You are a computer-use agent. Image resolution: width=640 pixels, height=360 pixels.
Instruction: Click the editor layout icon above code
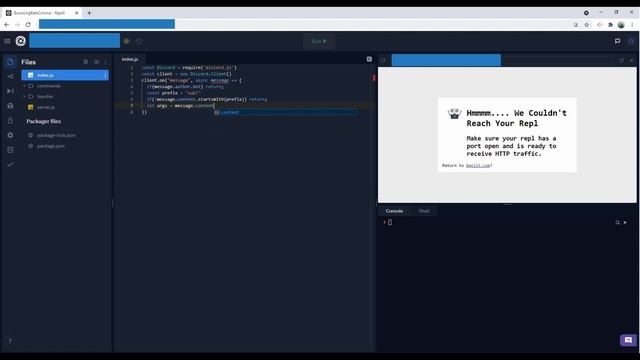(x=369, y=59)
